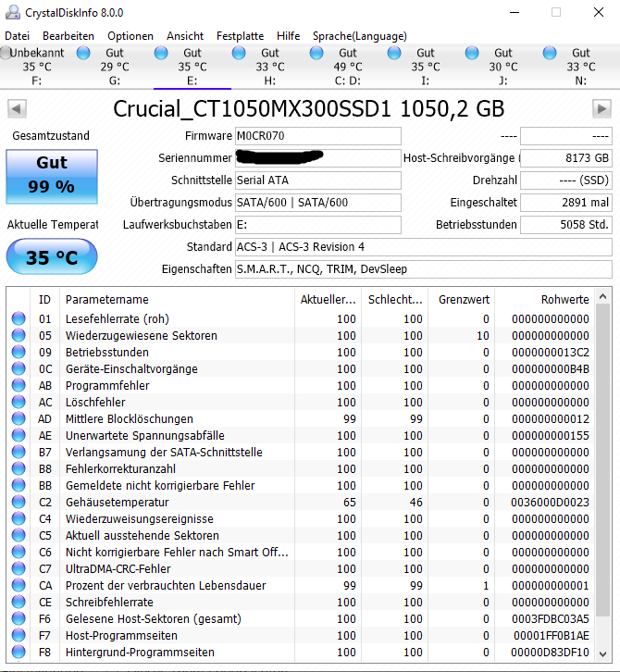Viewport: 620px width, 672px height.
Task: Click status icon of Geräte-Einschaltvorgänge row
Action: tap(19, 368)
